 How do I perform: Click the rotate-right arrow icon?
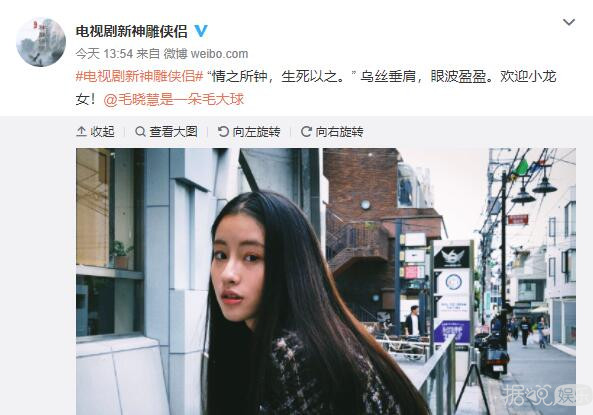point(306,132)
